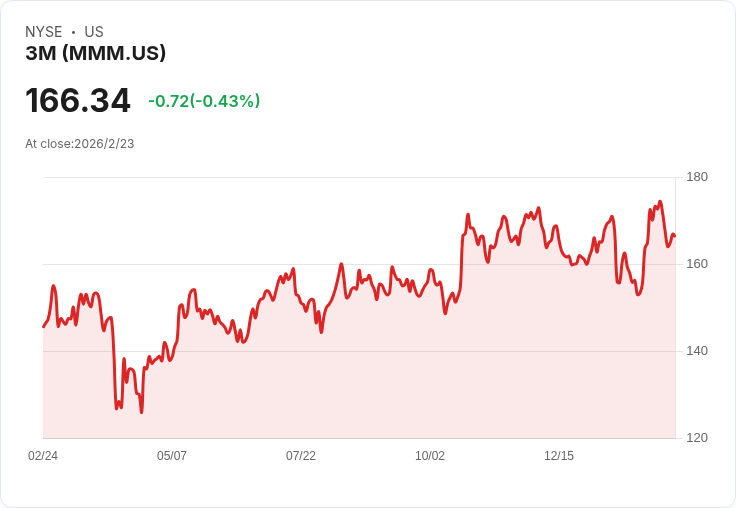Click the 3M (MMM.US) stock title

(x=95, y=53)
